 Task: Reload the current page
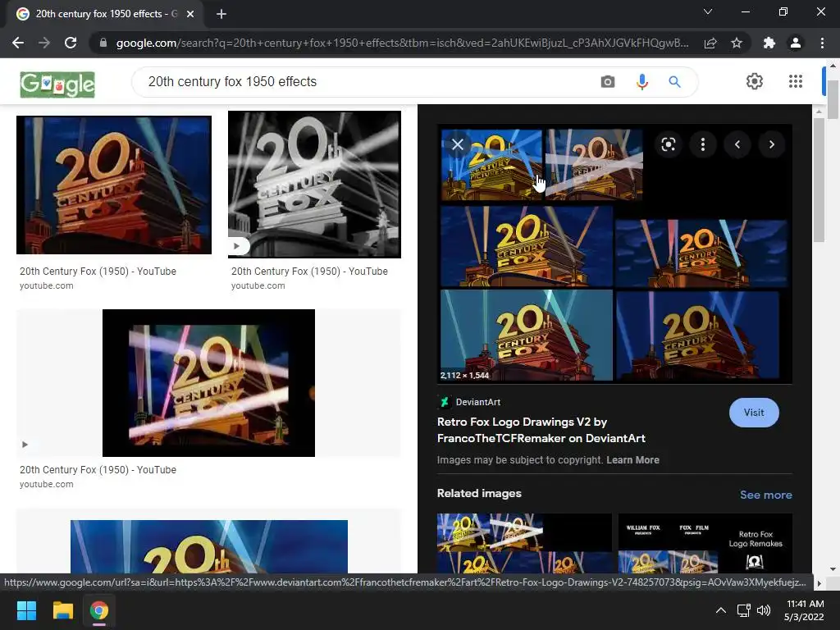pos(71,43)
